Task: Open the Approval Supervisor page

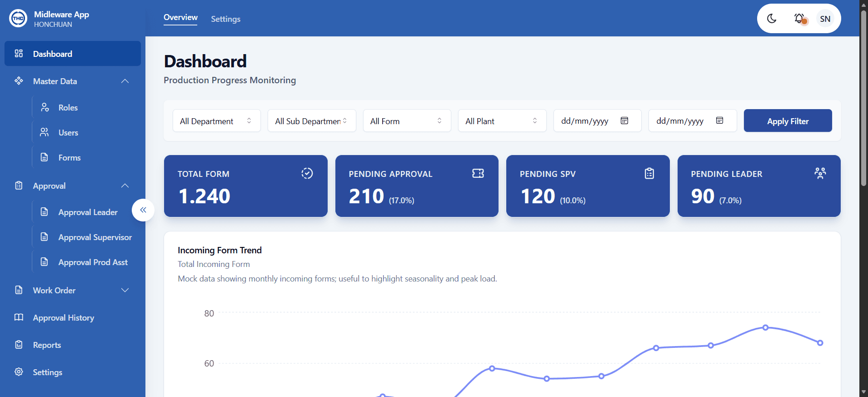Action: point(95,237)
